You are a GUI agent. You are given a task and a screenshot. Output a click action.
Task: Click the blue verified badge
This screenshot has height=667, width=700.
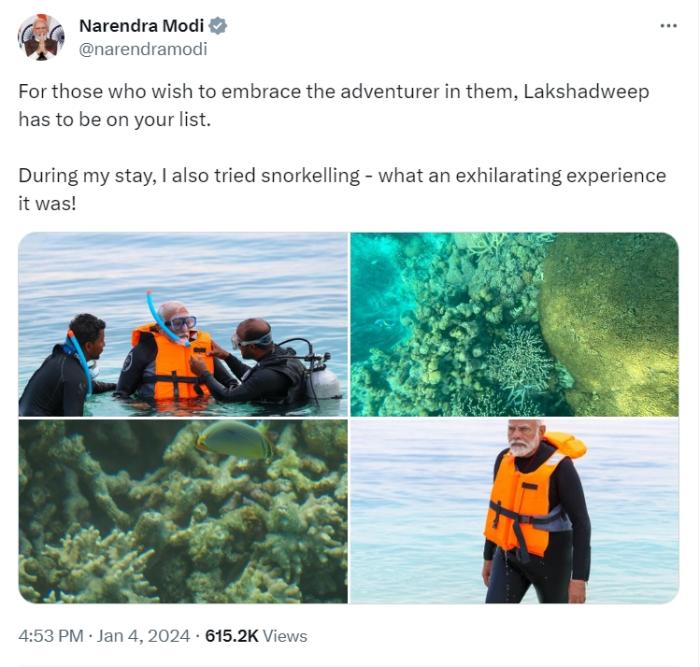click(218, 27)
